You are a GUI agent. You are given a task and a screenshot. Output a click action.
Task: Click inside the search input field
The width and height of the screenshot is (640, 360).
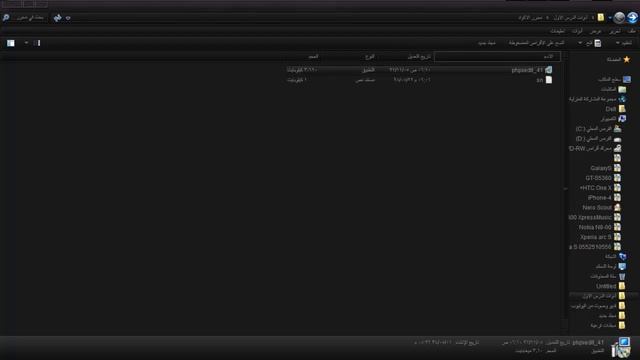pos(29,18)
